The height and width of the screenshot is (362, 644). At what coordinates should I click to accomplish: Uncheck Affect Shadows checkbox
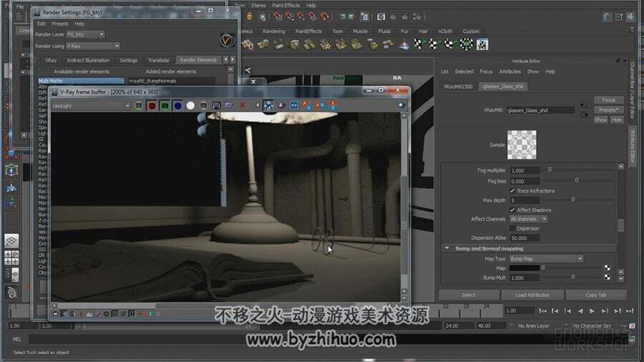pyautogui.click(x=512, y=210)
